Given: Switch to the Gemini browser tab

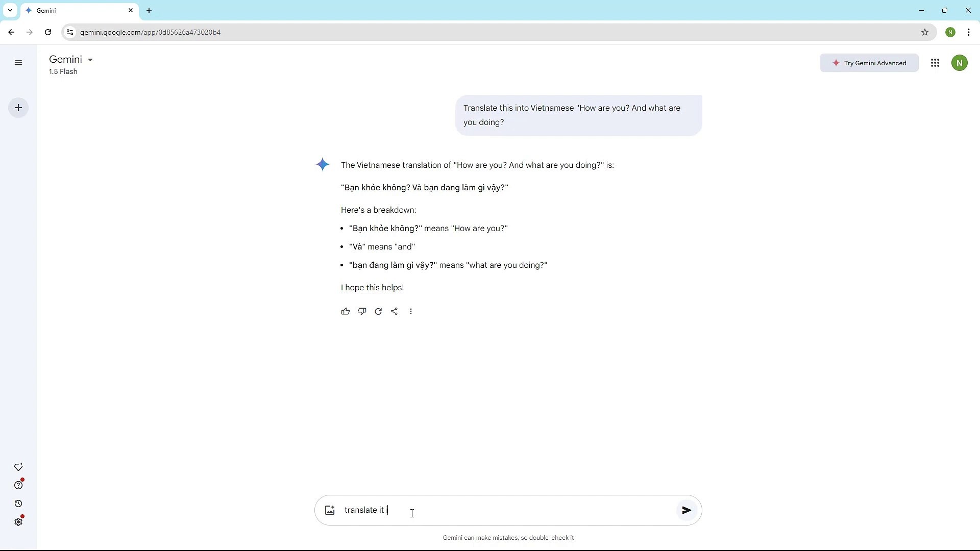Looking at the screenshot, I should pyautogui.click(x=77, y=10).
